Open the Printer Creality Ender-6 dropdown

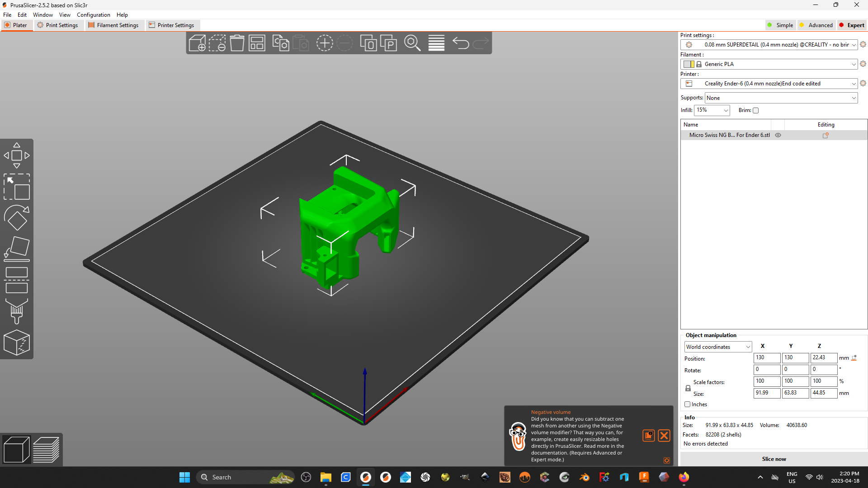click(769, 84)
